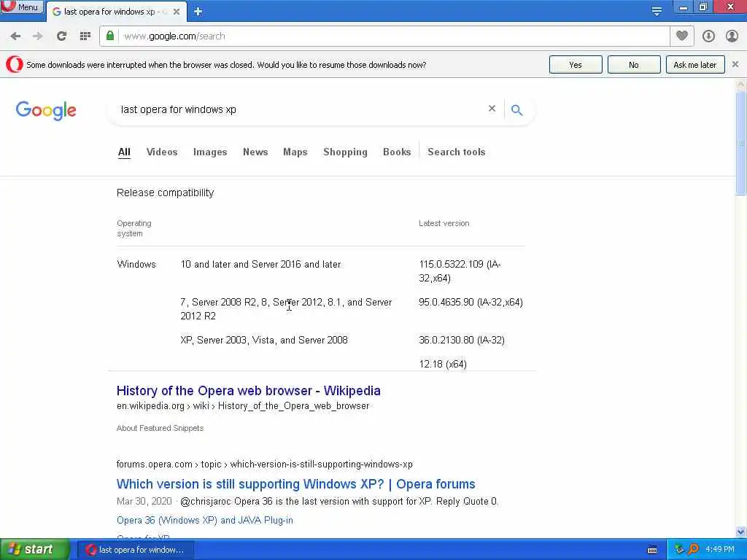Open a new tab with plus button

pyautogui.click(x=198, y=12)
